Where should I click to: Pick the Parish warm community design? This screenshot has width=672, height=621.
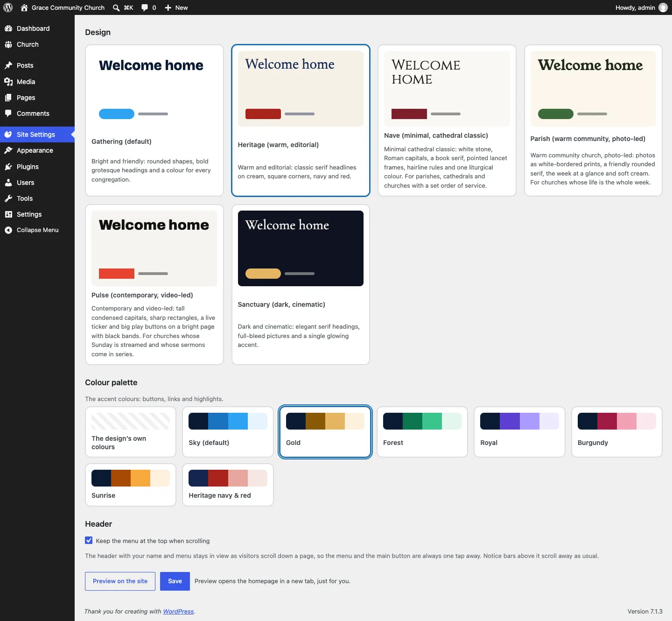coord(593,120)
